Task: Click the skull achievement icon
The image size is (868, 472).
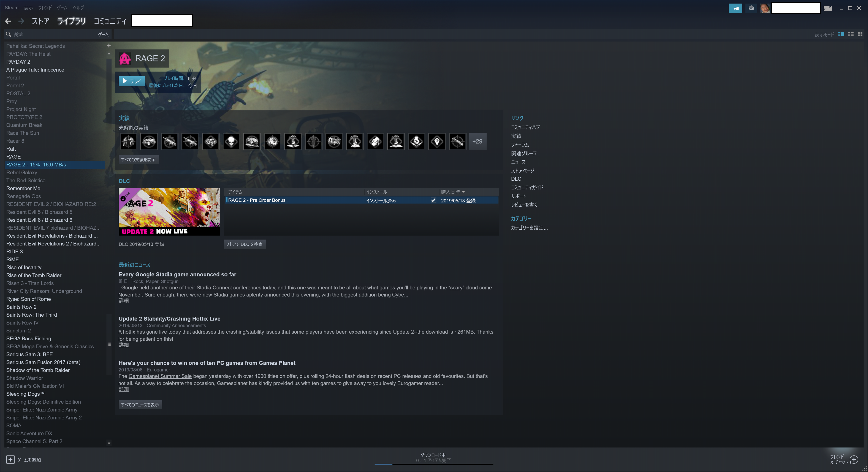Action: [231, 141]
